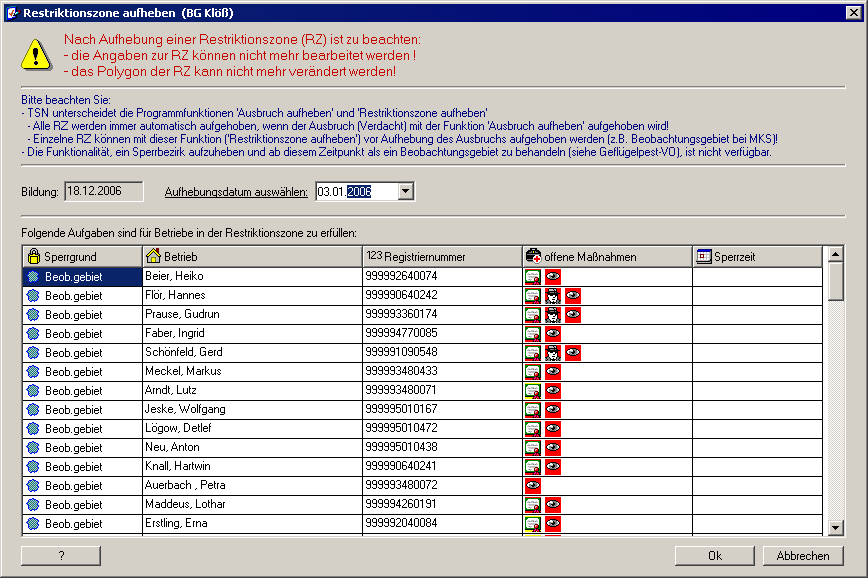Click the scroll down arrow of the table
Screen dimensions: 868x578
(835, 528)
